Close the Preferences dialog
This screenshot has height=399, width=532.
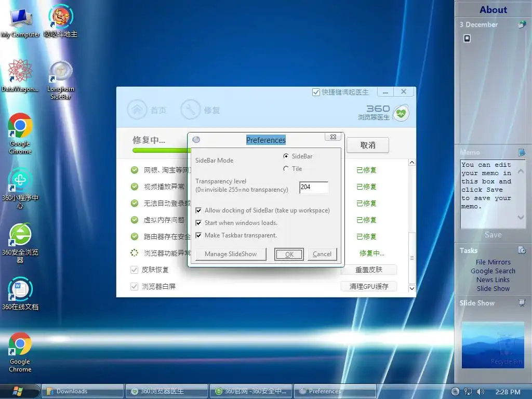point(333,137)
